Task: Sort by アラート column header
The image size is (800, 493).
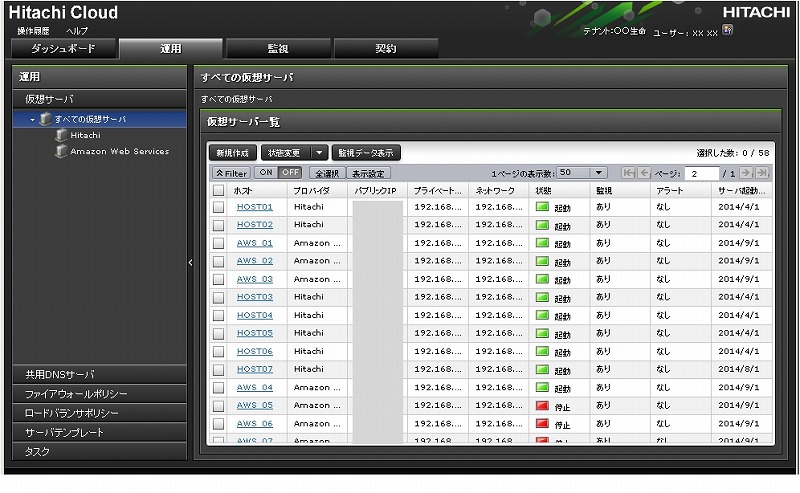Action: (x=681, y=190)
